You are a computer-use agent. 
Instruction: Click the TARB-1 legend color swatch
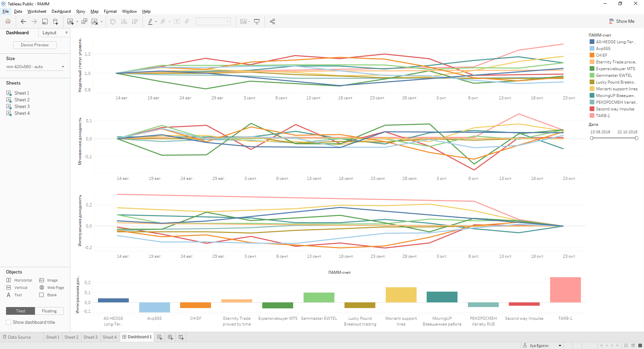[592, 116]
